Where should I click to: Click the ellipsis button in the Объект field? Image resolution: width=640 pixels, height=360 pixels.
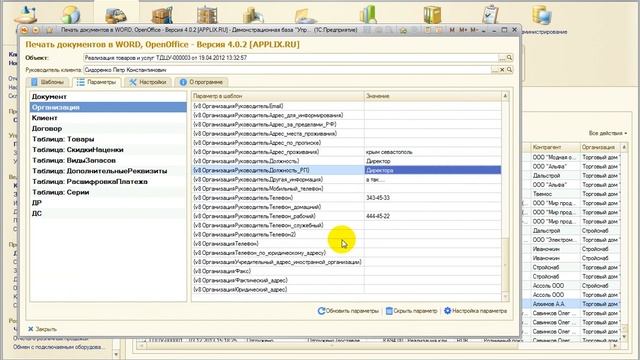502,58
